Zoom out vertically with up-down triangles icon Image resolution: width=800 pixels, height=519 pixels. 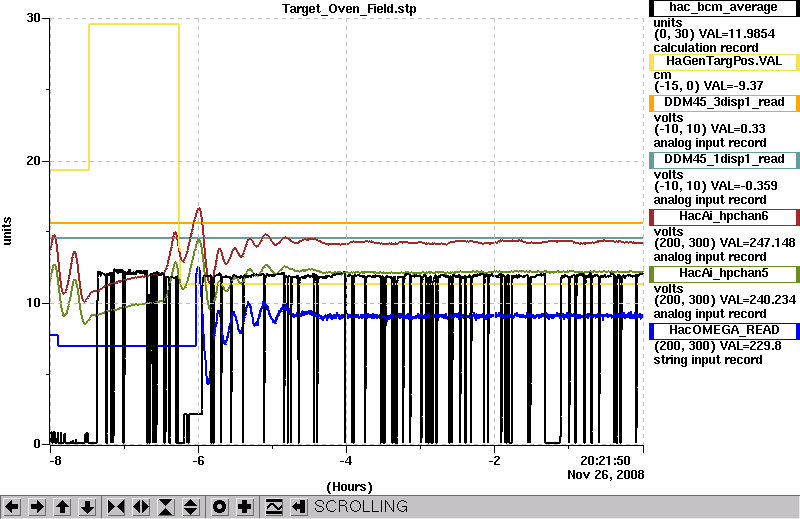pyautogui.click(x=190, y=507)
